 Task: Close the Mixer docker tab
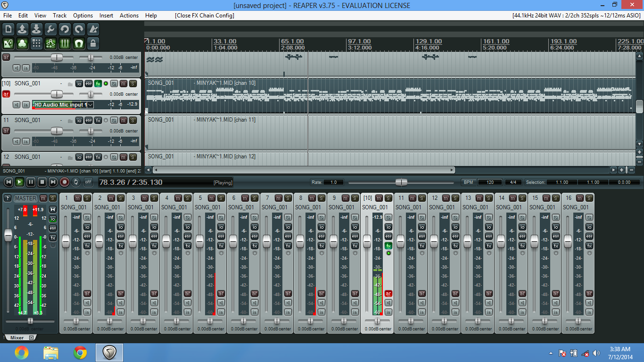[31, 337]
